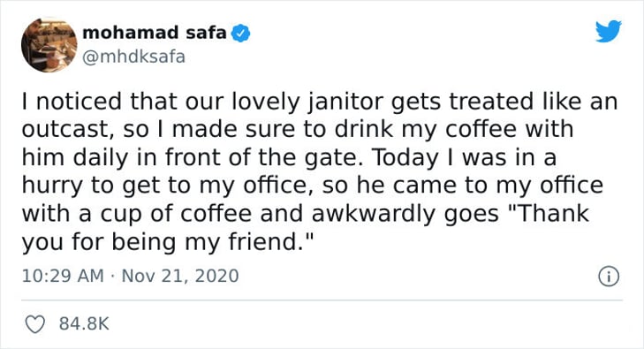
Task: Click the blue verified checkmark badge
Action: click(241, 34)
